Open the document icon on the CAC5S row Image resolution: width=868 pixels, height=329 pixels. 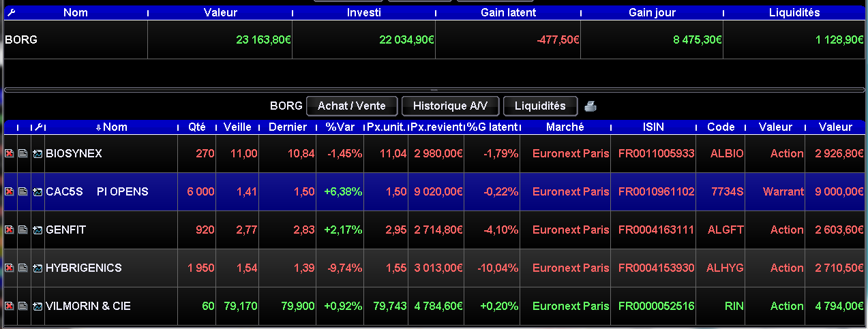tap(23, 192)
